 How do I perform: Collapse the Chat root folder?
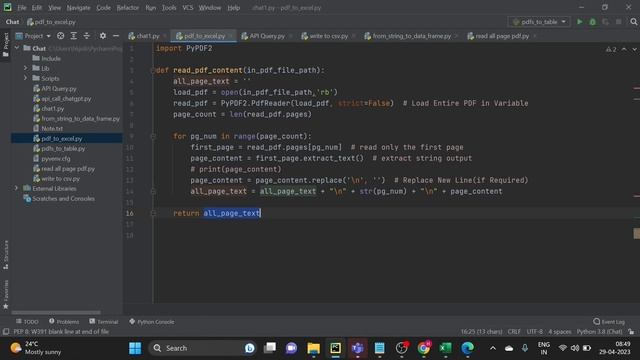(x=17, y=48)
